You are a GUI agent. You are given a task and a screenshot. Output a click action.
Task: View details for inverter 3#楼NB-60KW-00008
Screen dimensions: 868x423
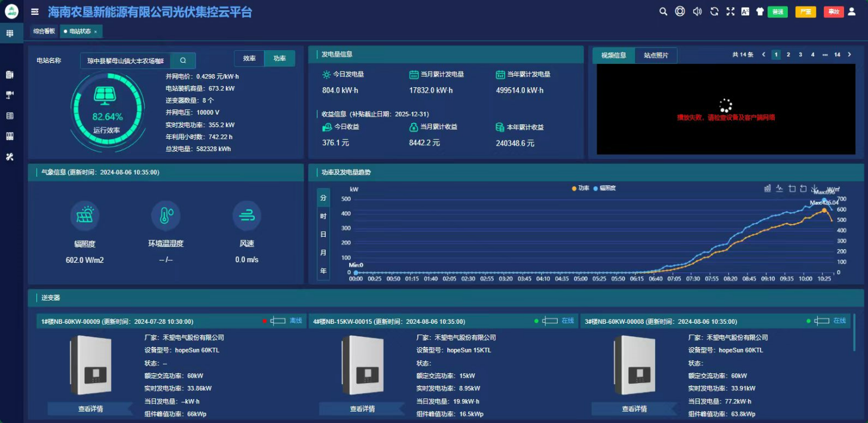click(634, 409)
